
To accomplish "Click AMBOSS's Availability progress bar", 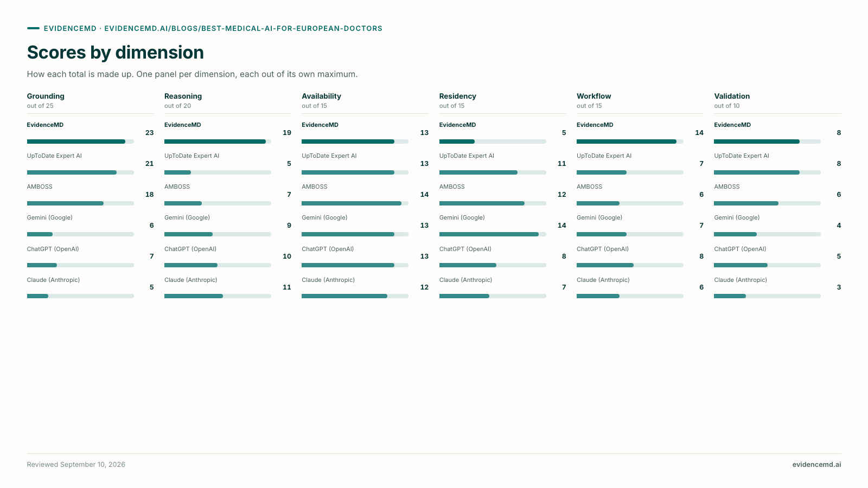I will click(355, 203).
